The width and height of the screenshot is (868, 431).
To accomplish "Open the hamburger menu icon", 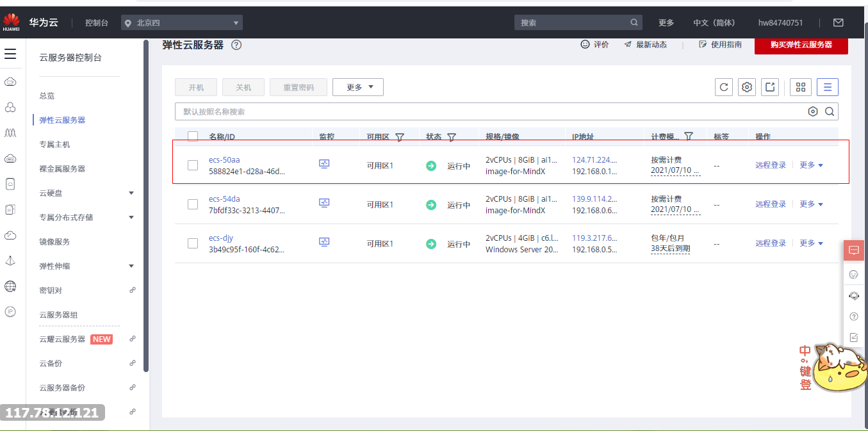I will pos(10,54).
